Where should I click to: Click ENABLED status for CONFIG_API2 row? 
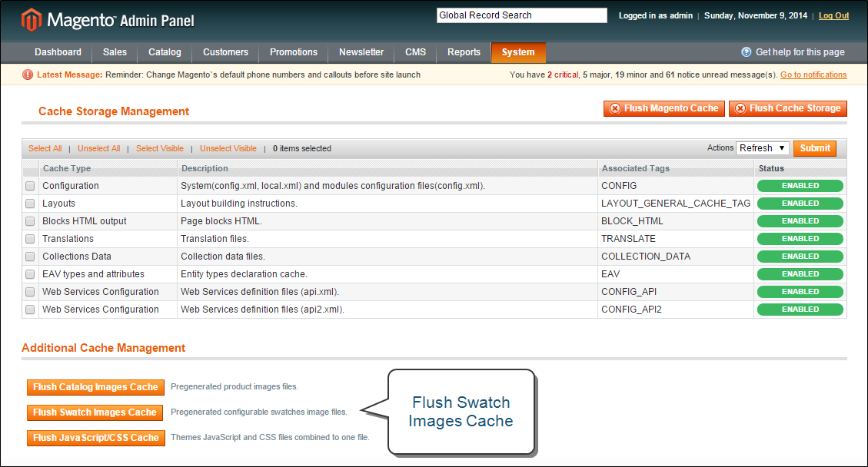(x=800, y=310)
